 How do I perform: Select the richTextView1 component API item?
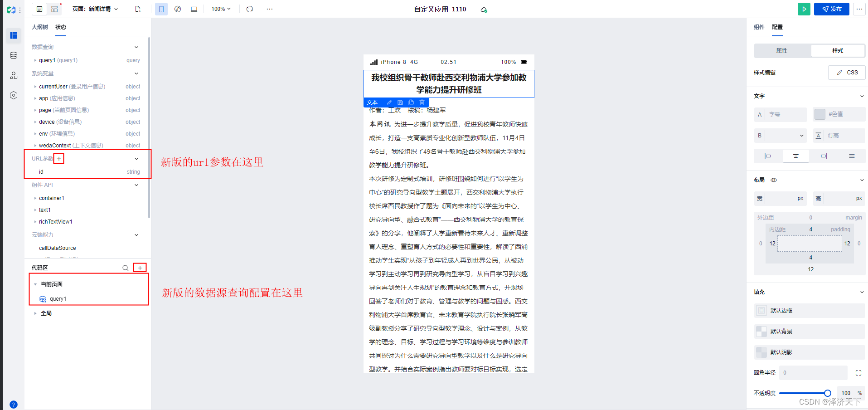pyautogui.click(x=55, y=222)
